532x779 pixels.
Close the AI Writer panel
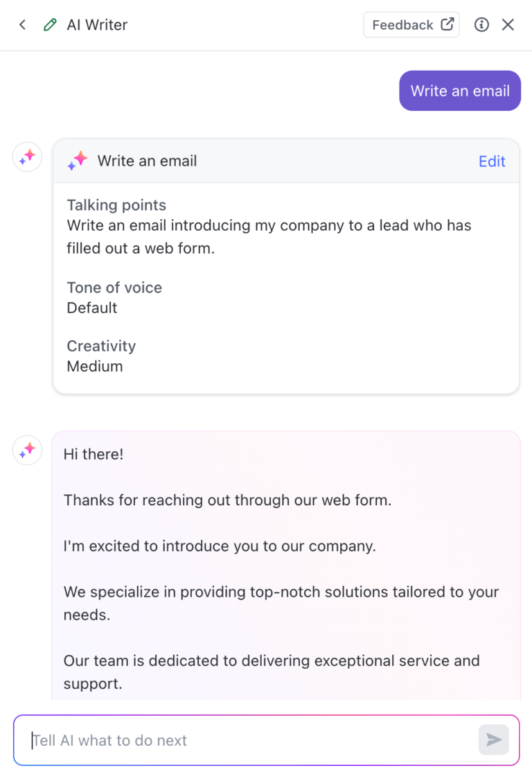(508, 24)
